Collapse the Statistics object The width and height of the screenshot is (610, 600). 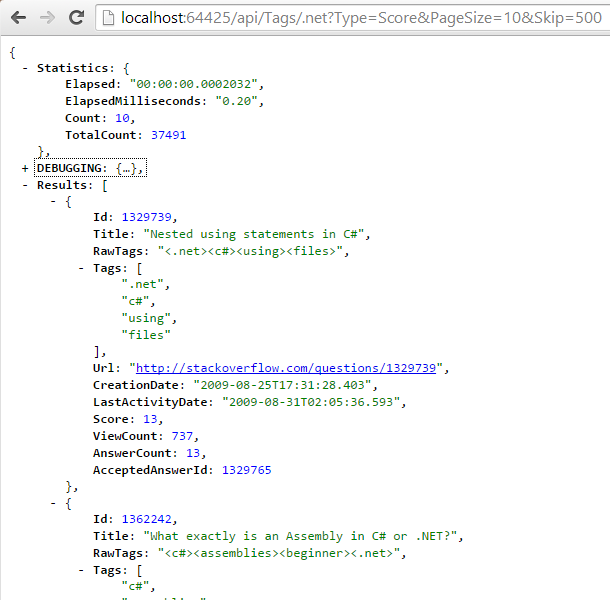(x=25, y=68)
